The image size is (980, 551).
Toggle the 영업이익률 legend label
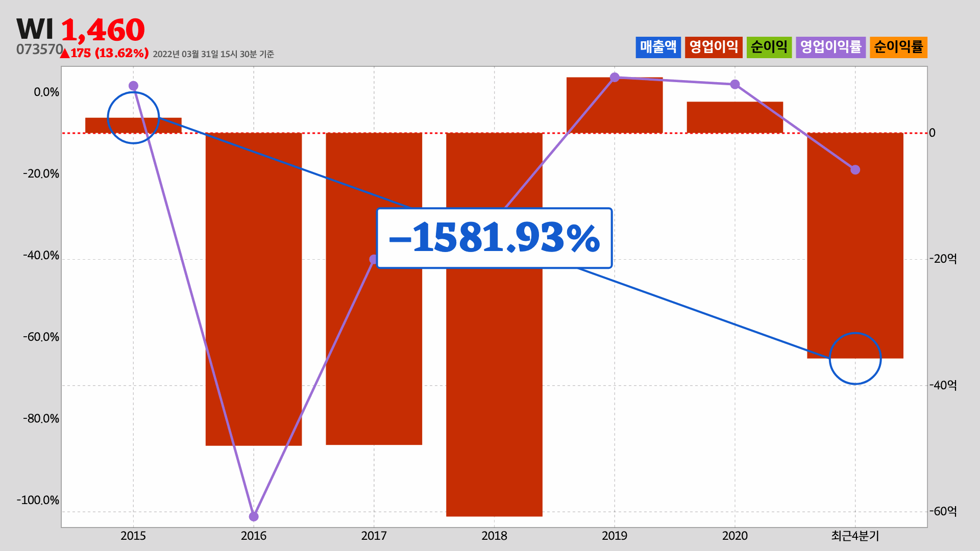[830, 47]
